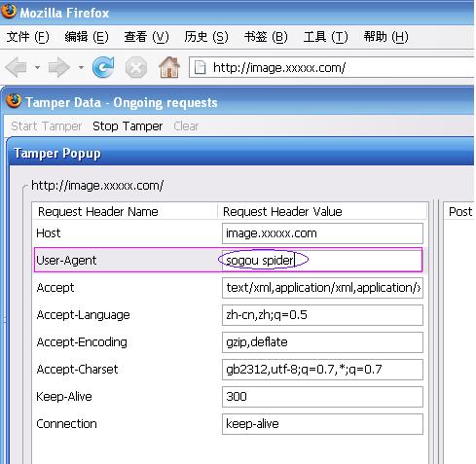Viewport: 476px width, 464px height.
Task: Click the Accept-Language value field
Action: [x=322, y=315]
